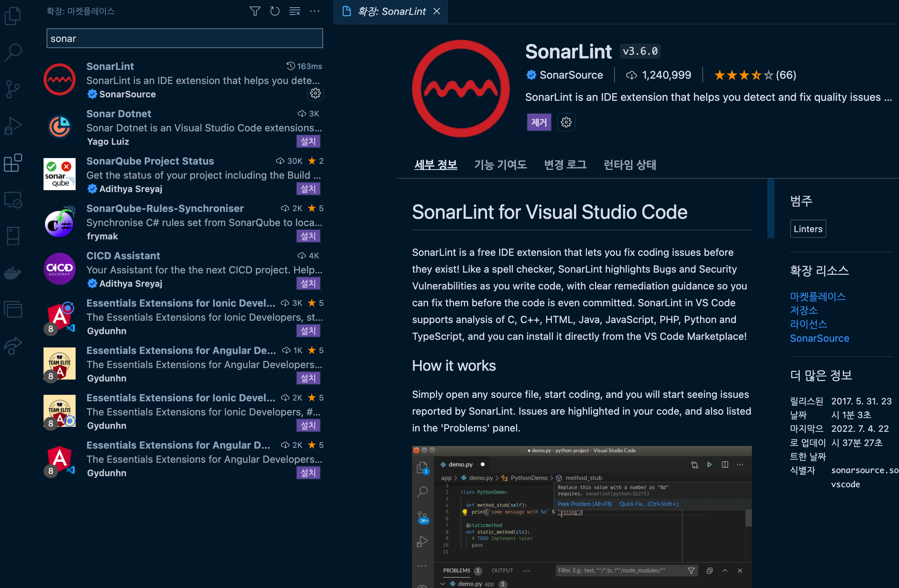Open the 라이선스 license link
The width and height of the screenshot is (899, 588).
(x=808, y=324)
